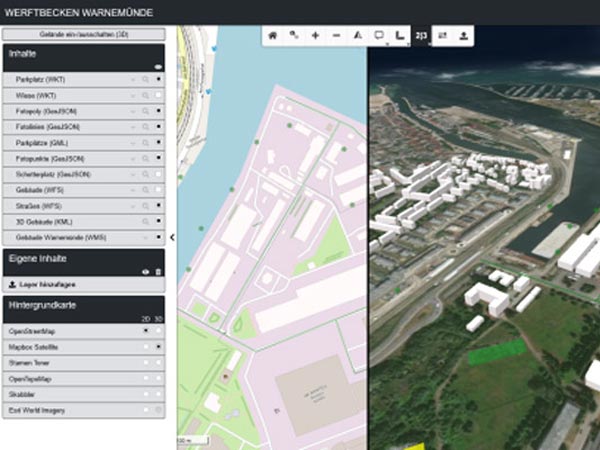
Task: Open the 2|3 split view mode menu
Action: 422,35
